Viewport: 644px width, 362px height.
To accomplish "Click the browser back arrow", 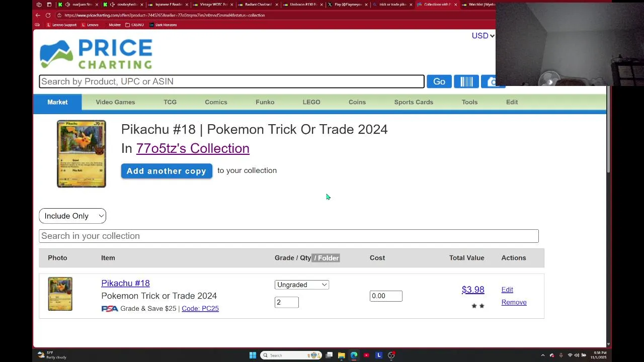I will [38, 15].
